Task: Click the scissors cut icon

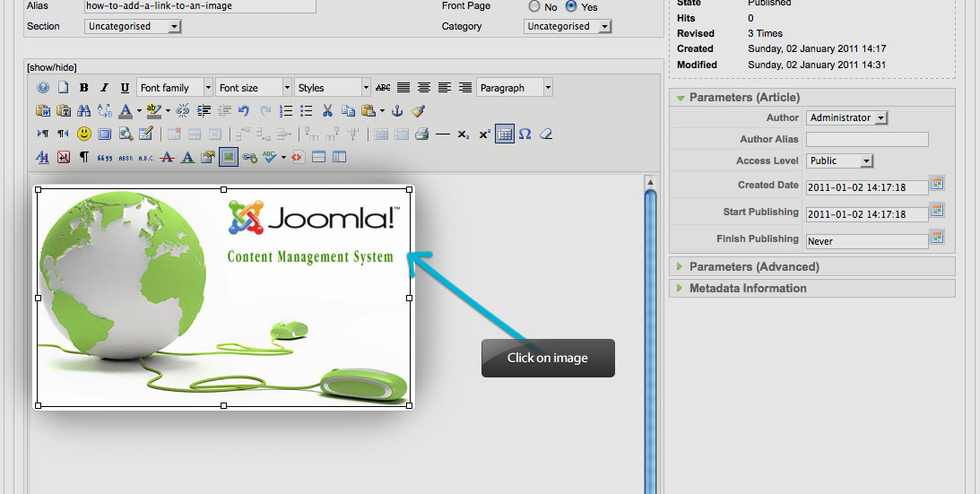Action: point(327,110)
